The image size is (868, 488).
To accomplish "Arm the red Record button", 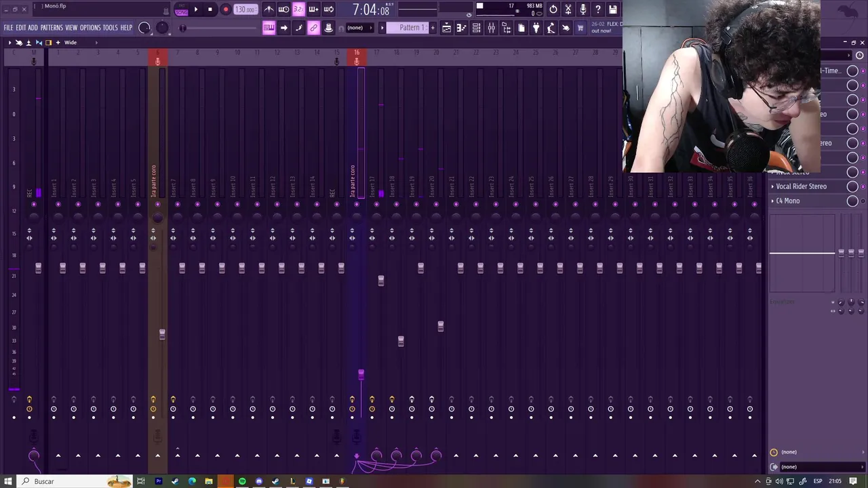I will 226,9.
